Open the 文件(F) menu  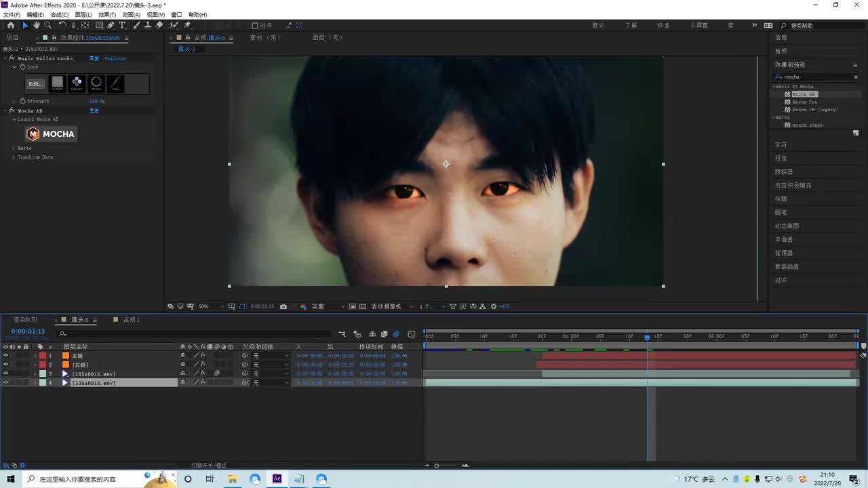click(x=12, y=14)
